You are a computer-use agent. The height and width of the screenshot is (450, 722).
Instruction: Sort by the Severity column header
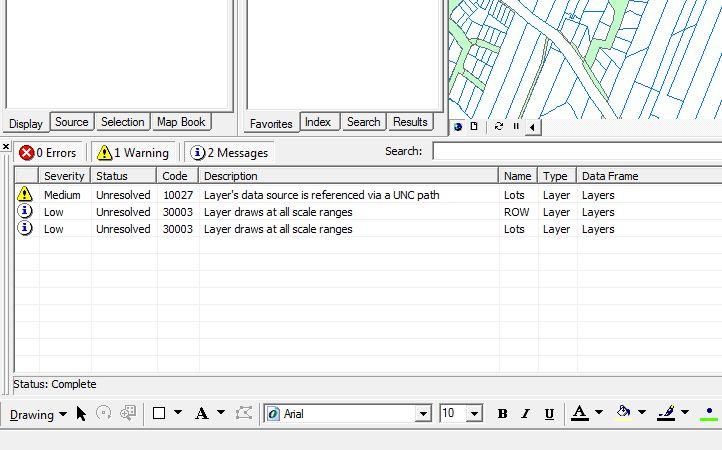(x=64, y=176)
